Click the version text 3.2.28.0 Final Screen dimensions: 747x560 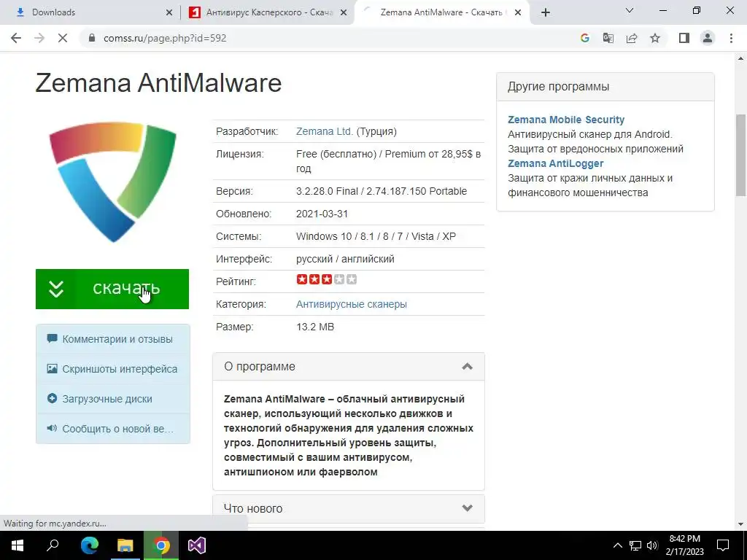coord(327,192)
